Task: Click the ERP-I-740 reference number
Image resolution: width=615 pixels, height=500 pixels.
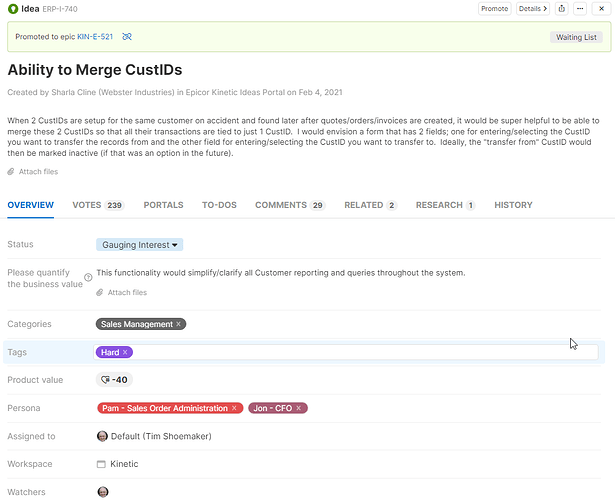Action: [x=60, y=9]
